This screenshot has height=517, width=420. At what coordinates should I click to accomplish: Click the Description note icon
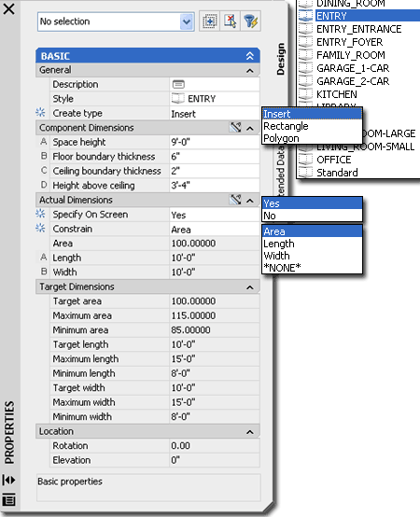pyautogui.click(x=178, y=84)
